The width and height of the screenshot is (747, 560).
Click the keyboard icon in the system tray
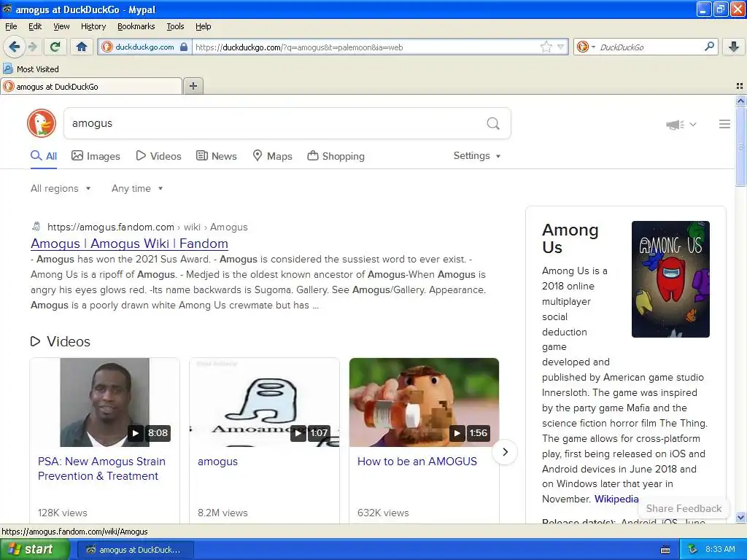click(x=665, y=550)
